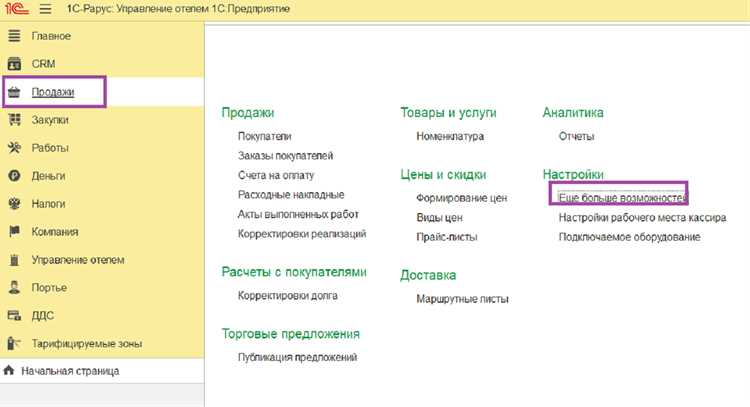Open the Номенклатура catalog

(x=450, y=136)
